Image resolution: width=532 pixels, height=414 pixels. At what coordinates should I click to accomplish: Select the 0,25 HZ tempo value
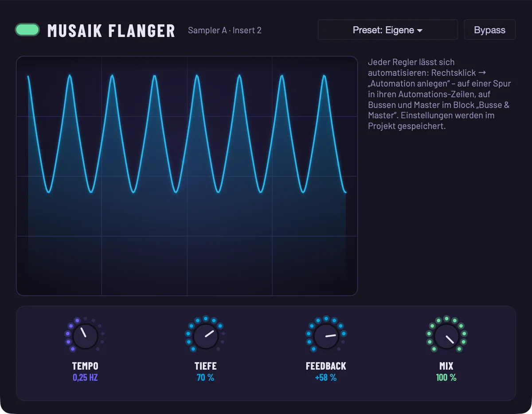[85, 378]
